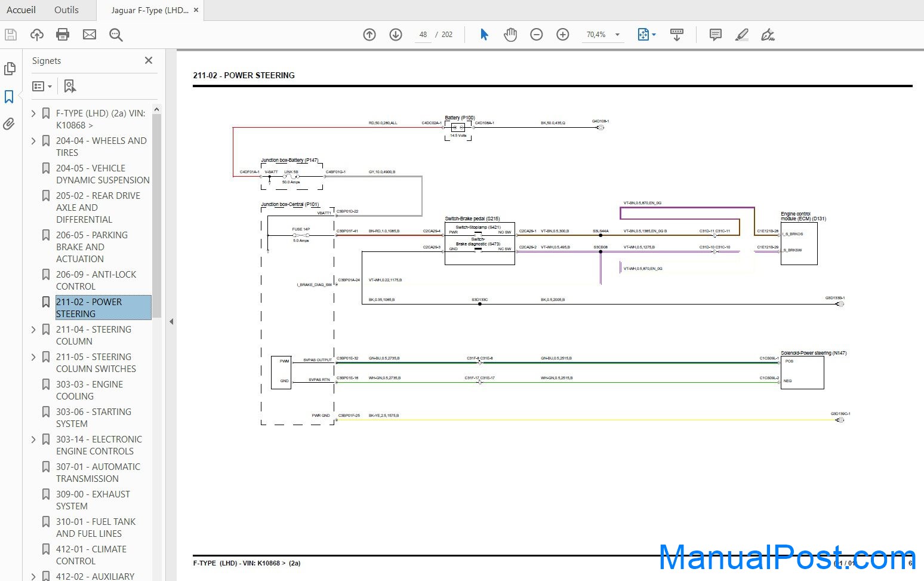Open bookmarks panel icon in sidebar
Image resolution: width=924 pixels, height=581 pixels.
[9, 97]
